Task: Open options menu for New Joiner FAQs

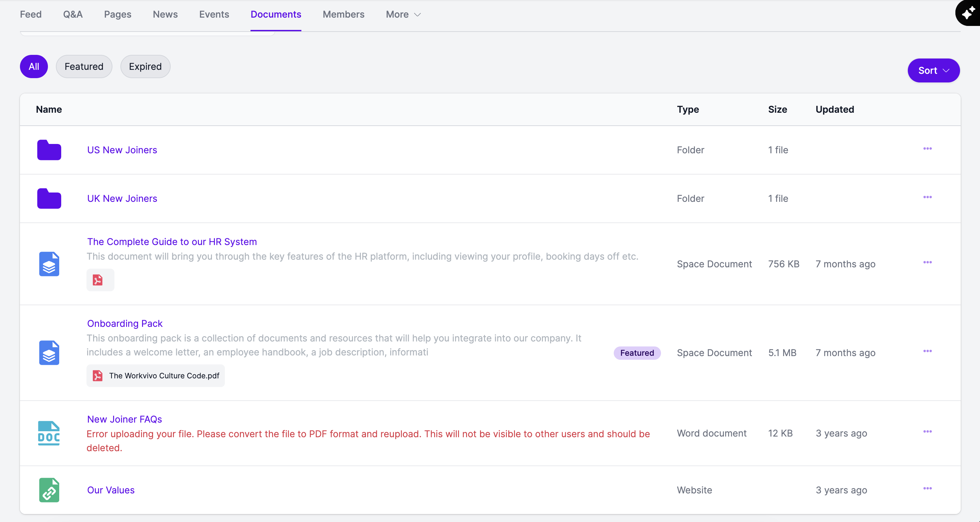Action: (927, 432)
